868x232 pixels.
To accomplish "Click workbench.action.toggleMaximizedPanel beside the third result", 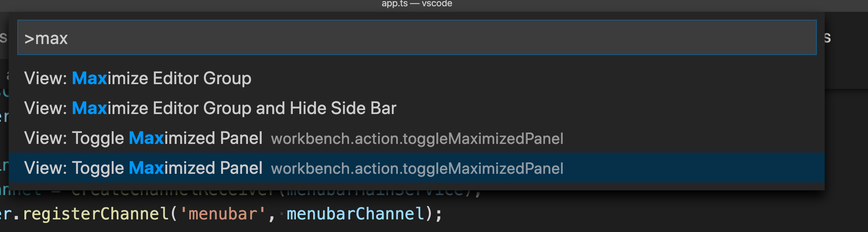I will 417,138.
